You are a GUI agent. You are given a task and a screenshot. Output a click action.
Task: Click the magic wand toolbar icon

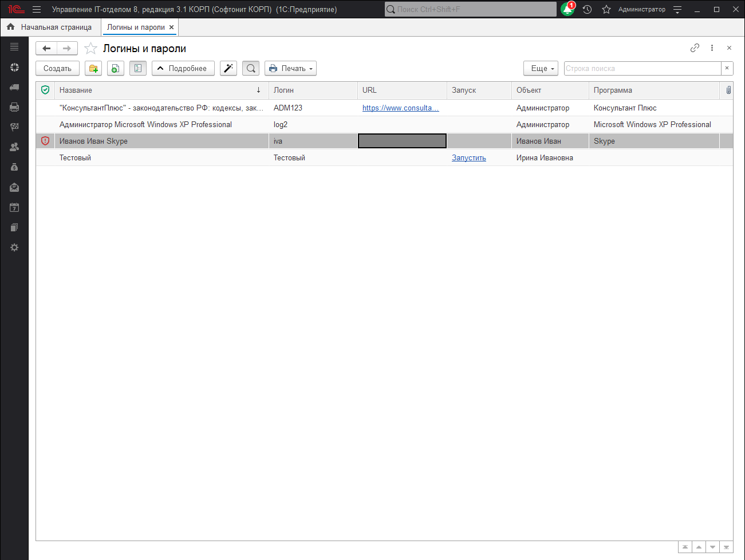[x=228, y=69]
